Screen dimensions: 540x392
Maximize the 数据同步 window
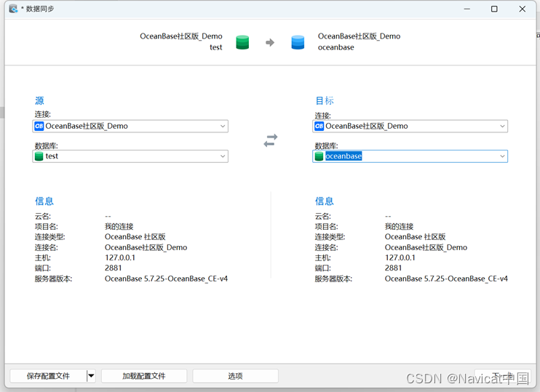tap(494, 9)
